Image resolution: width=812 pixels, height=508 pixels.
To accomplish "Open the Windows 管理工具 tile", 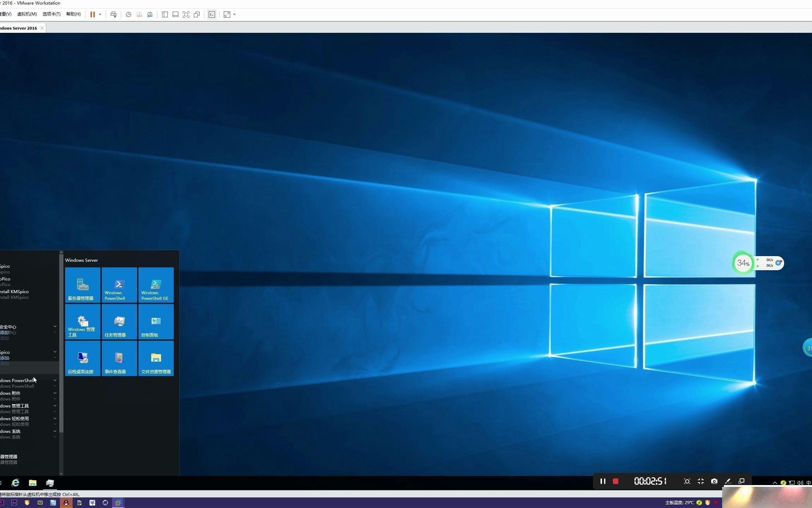I will (x=82, y=321).
